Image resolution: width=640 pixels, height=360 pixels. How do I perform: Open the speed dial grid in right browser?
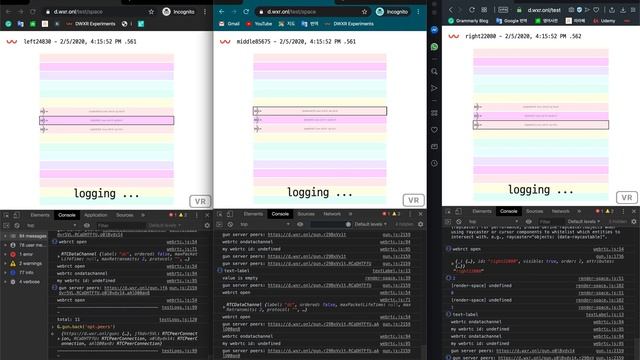point(484,9)
